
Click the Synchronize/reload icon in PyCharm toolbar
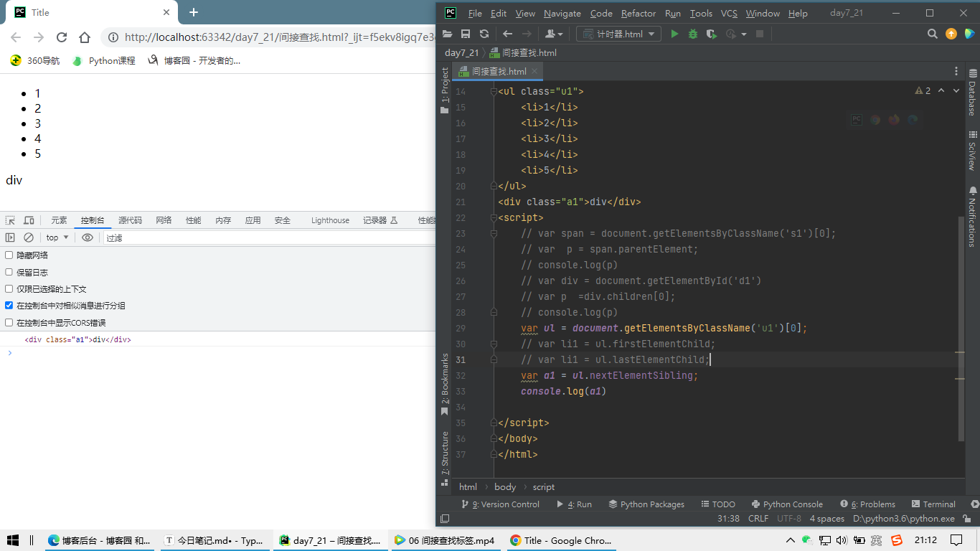[484, 34]
